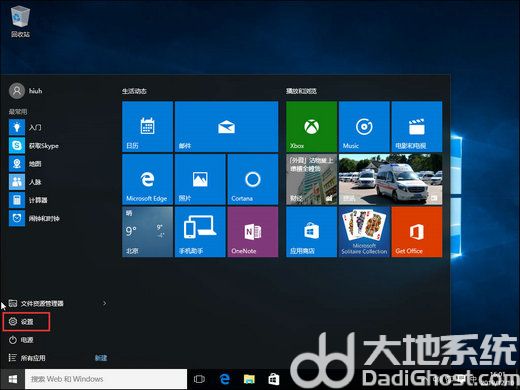Expand the File Explorer jump list arrow

(x=105, y=303)
